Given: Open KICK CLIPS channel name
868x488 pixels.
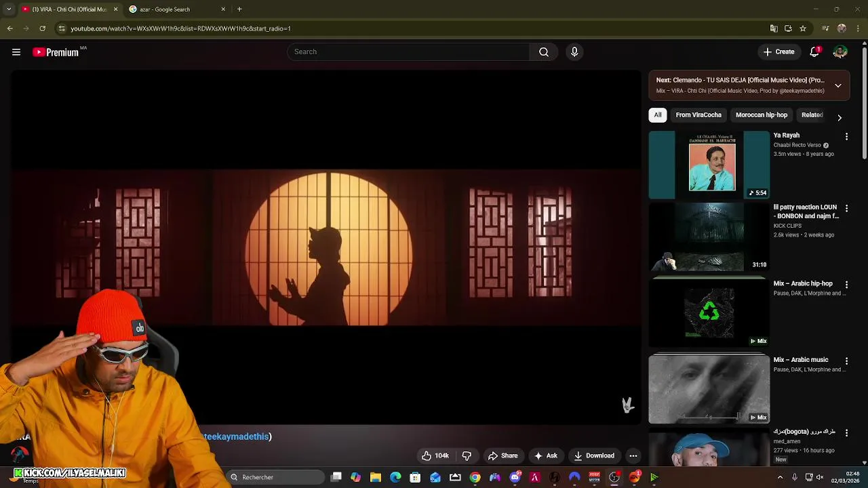Looking at the screenshot, I should pos(787,226).
